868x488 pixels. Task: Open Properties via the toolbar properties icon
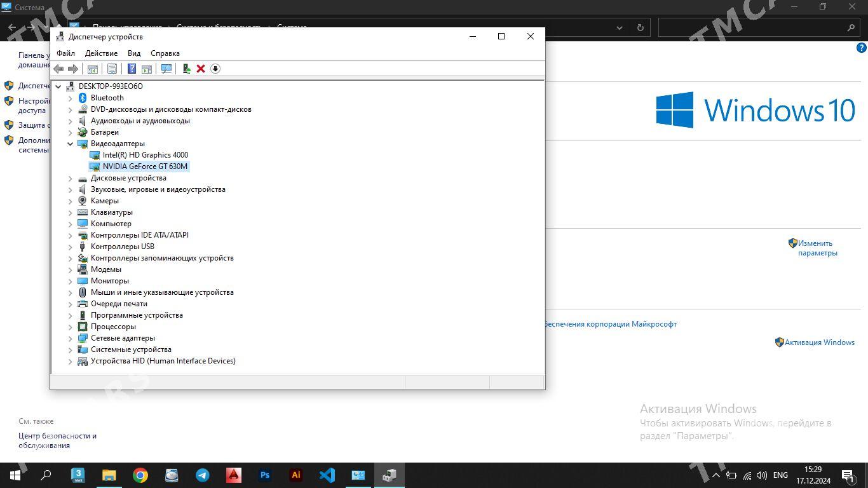(112, 69)
